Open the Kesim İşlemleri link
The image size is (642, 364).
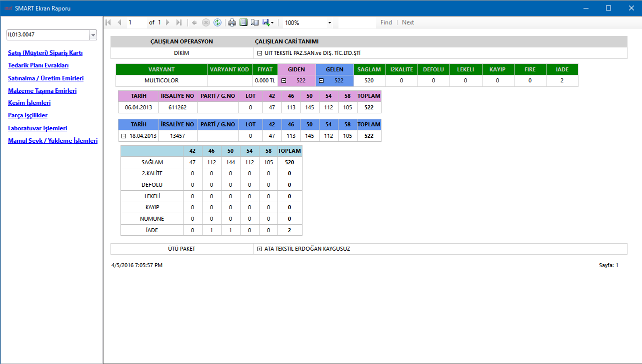point(29,103)
